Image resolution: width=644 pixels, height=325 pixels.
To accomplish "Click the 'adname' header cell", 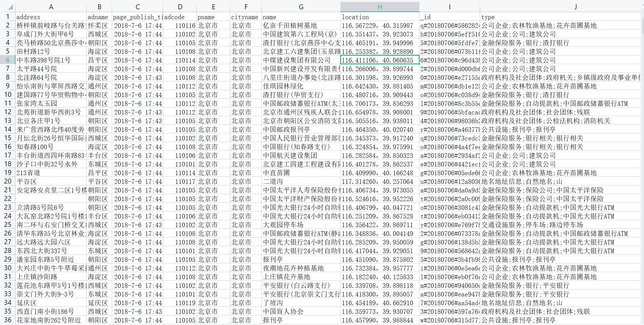I will [x=99, y=17].
